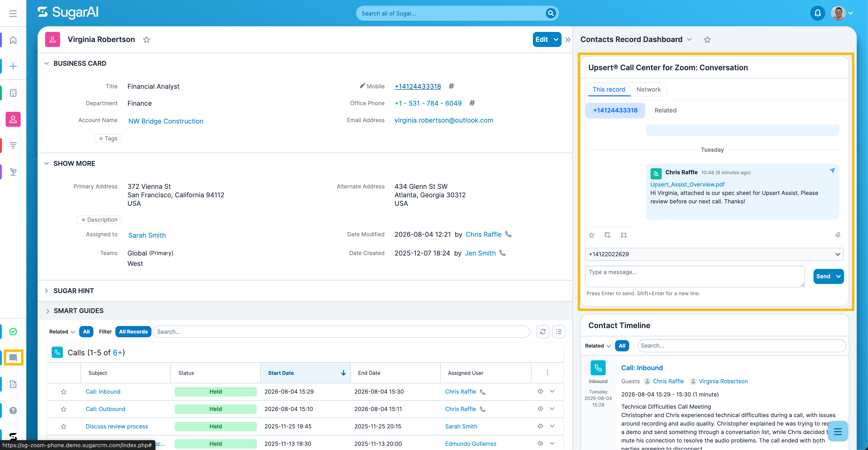Open the NW Bridge Construction account link

pos(166,121)
